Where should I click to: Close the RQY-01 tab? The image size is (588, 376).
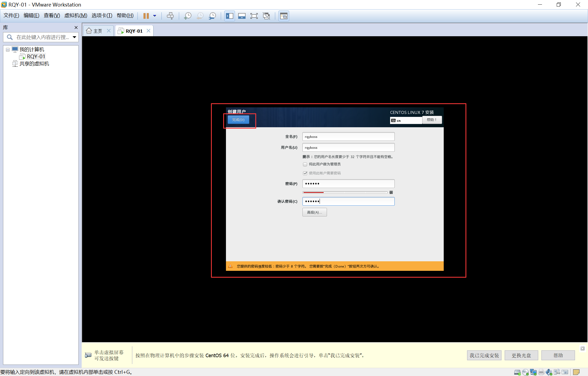coord(148,31)
